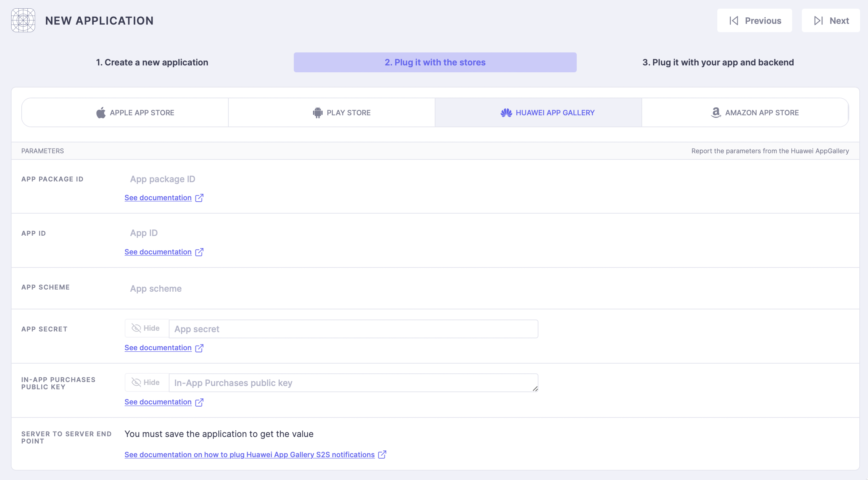
Task: Click the Huawei flower logo icon
Action: click(x=506, y=113)
